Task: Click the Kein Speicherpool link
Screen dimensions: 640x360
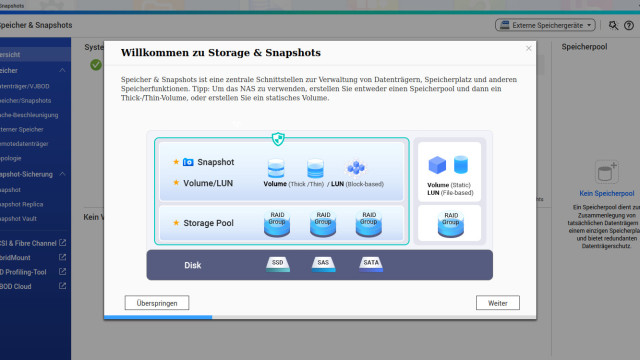Action: coord(607,193)
